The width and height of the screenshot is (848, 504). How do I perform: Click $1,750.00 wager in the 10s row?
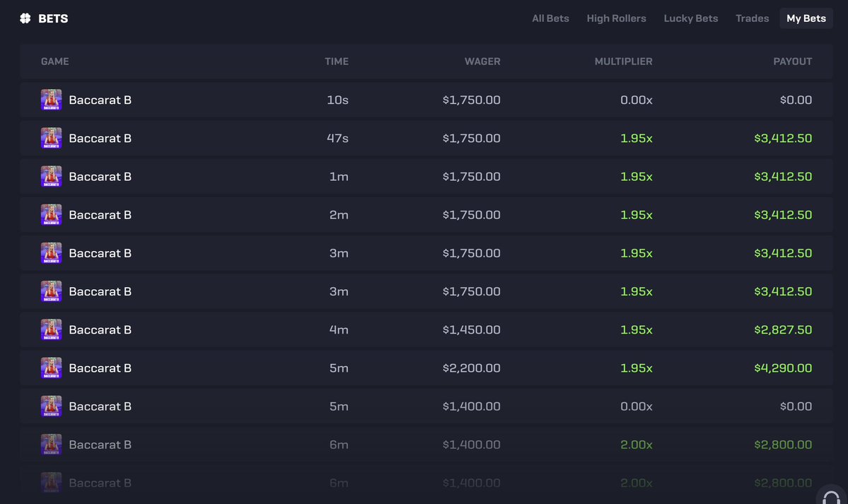pos(472,100)
